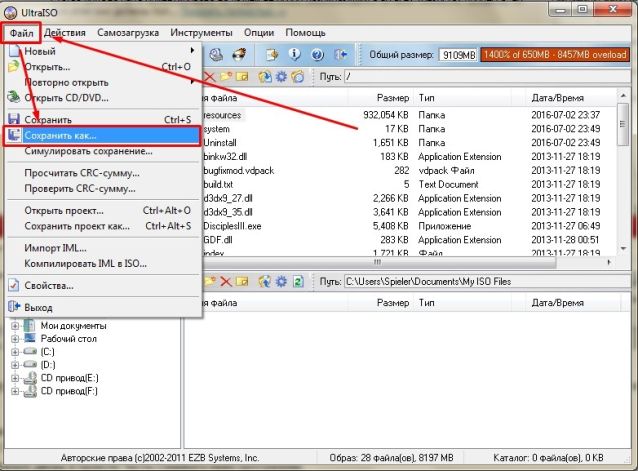
Task: Click the down arrow of the image list scrollbar
Action: point(623,249)
